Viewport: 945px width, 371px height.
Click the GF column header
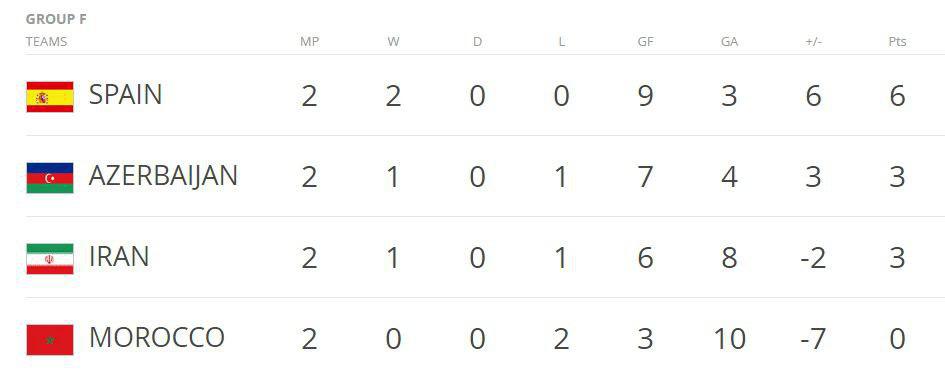pos(645,42)
